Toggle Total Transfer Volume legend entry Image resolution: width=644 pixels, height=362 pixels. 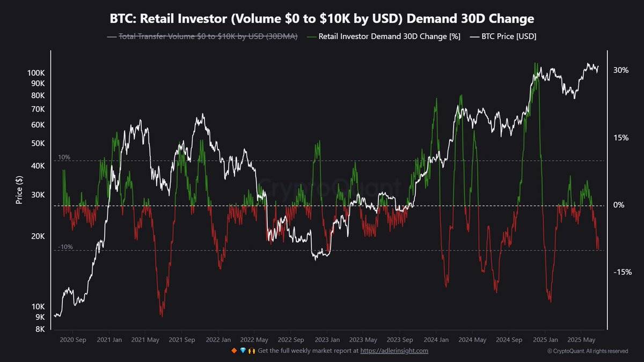tap(202, 36)
